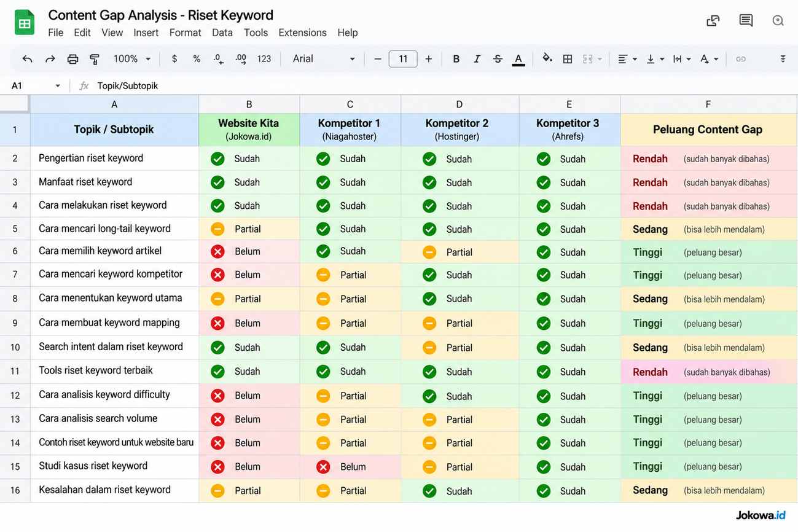Print the spreadsheet using printer icon
The width and height of the screenshot is (798, 532).
point(72,59)
